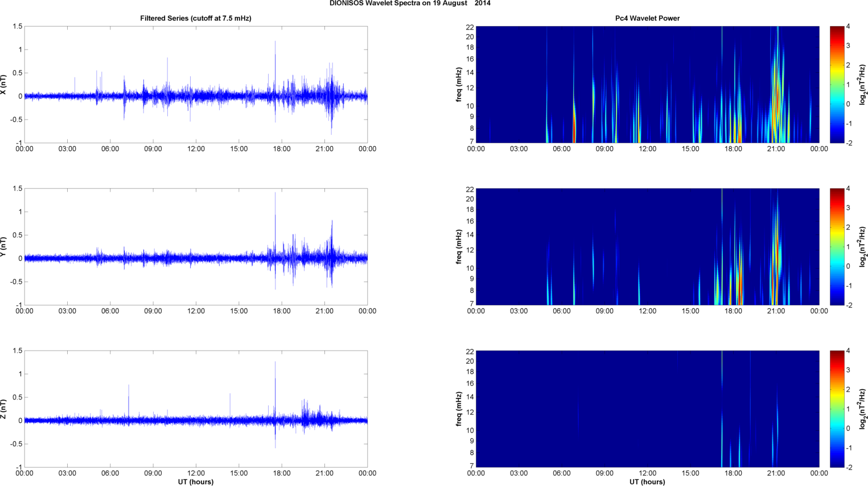This screenshot has width=868, height=486.
Task: Click the X component filtered series plot
Action: pyautogui.click(x=196, y=85)
